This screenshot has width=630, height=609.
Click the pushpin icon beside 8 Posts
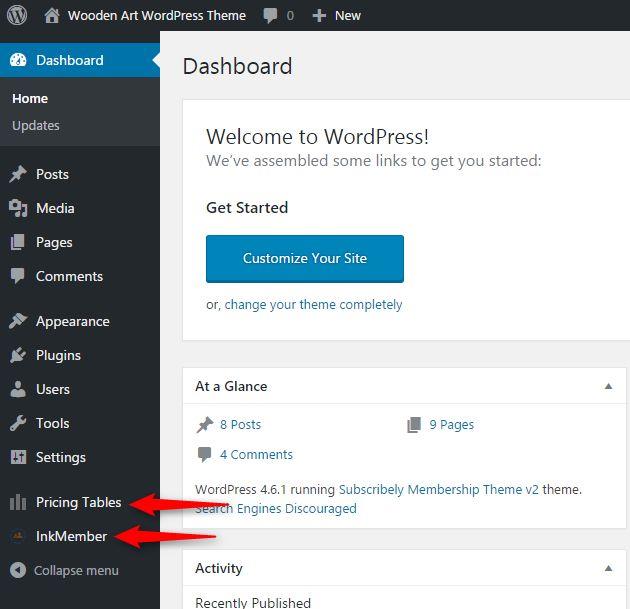(205, 425)
